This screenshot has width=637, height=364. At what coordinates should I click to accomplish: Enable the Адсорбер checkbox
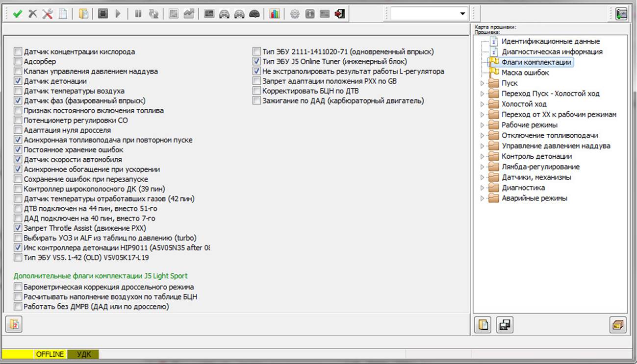pyautogui.click(x=18, y=62)
